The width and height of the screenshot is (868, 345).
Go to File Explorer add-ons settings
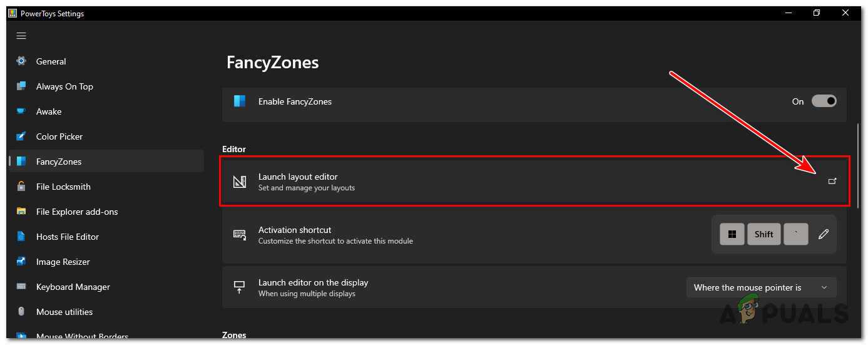[x=77, y=212]
